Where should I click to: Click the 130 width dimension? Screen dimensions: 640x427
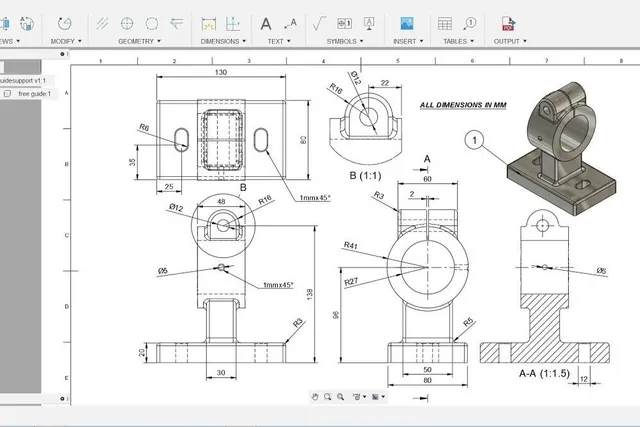[221, 72]
